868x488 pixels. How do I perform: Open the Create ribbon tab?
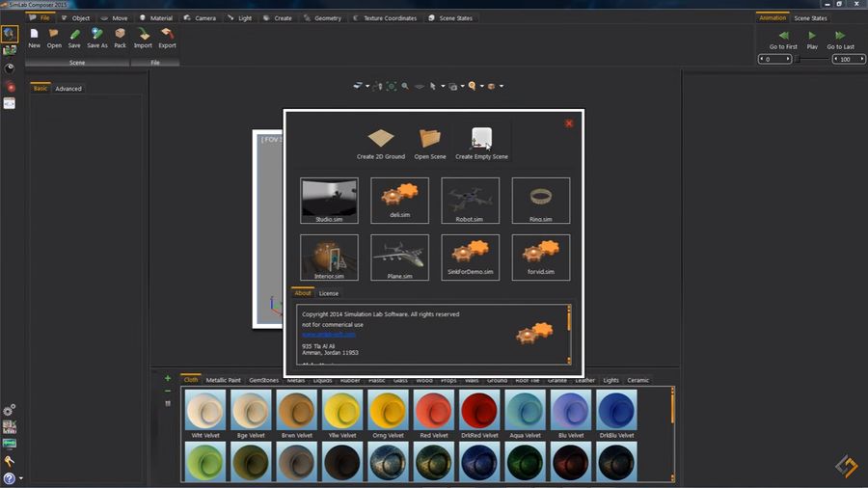278,17
